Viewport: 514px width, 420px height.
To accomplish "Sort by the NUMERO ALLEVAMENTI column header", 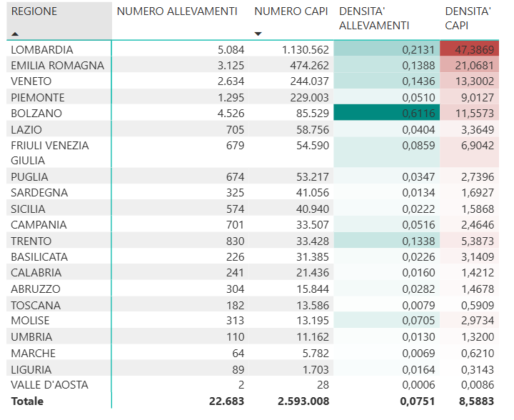I will 177,12.
